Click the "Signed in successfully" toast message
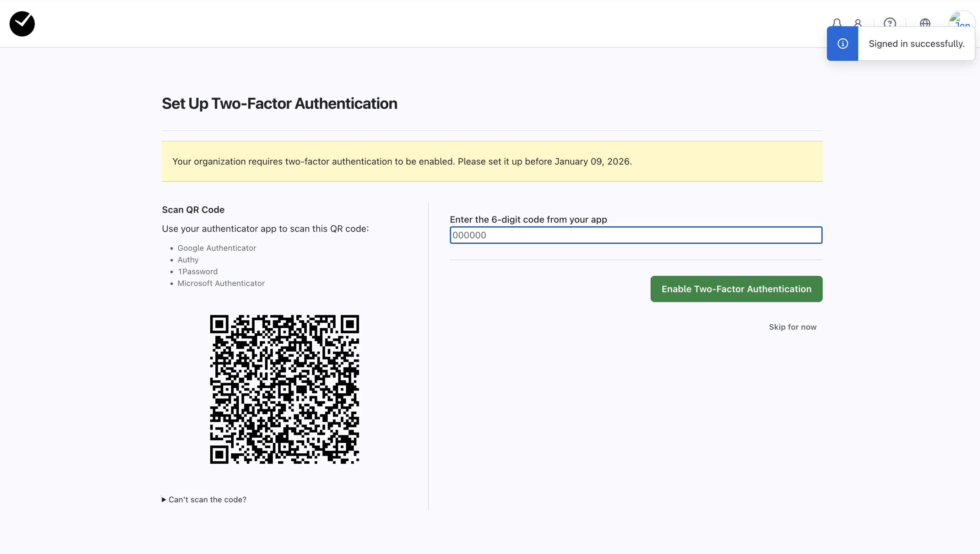This screenshot has width=980, height=554. click(x=916, y=44)
